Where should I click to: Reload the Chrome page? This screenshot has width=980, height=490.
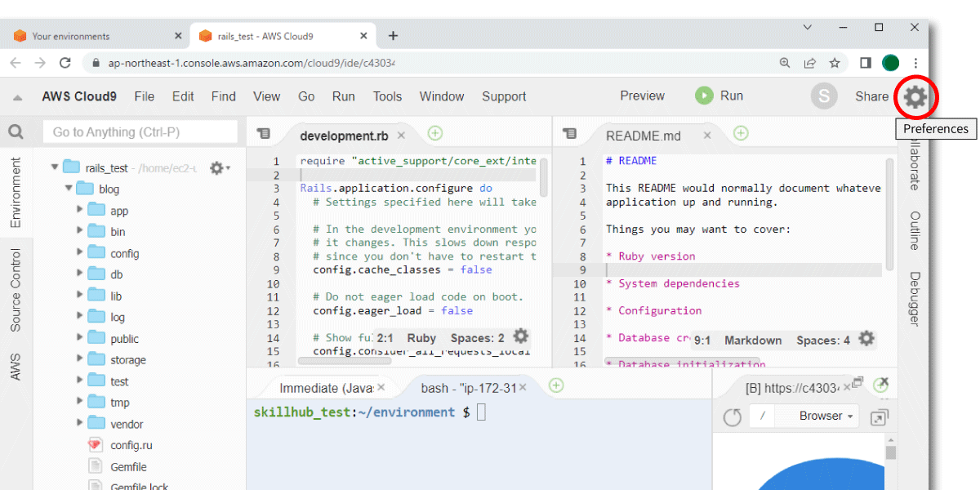[65, 63]
